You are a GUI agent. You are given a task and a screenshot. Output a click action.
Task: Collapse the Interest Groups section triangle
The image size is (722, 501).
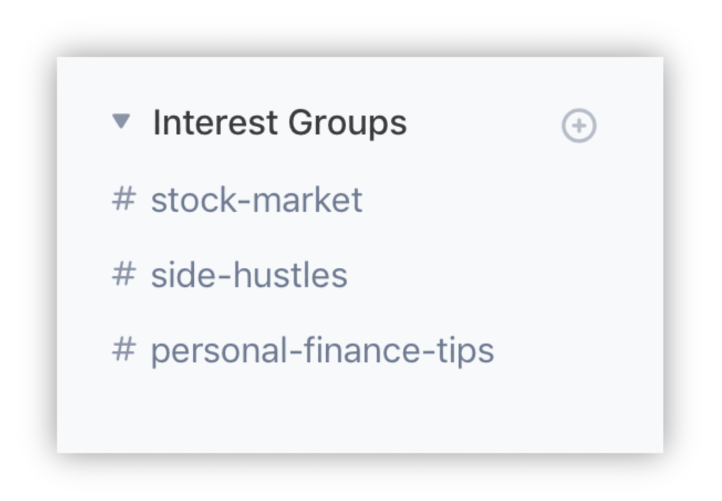click(121, 122)
